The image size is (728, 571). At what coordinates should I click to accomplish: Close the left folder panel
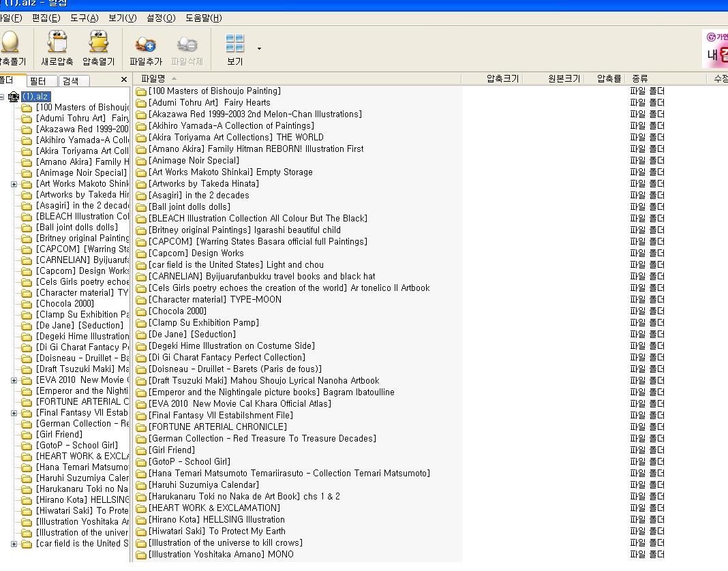click(123, 80)
